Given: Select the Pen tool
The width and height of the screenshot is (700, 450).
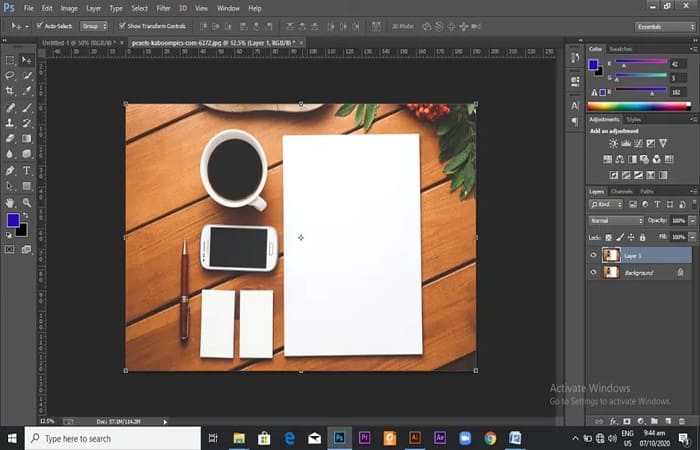Looking at the screenshot, I should coord(10,171).
